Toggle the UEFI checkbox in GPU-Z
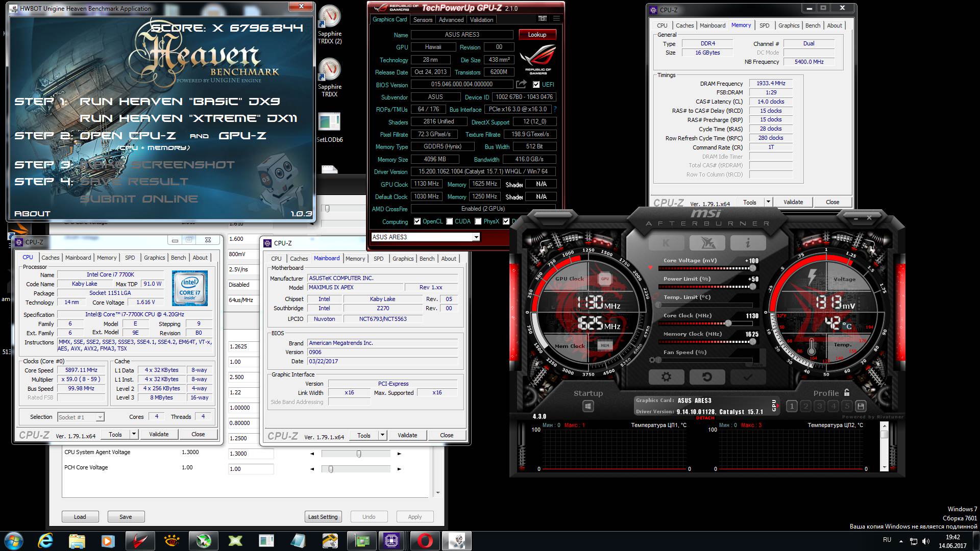The image size is (980, 551). (x=536, y=85)
